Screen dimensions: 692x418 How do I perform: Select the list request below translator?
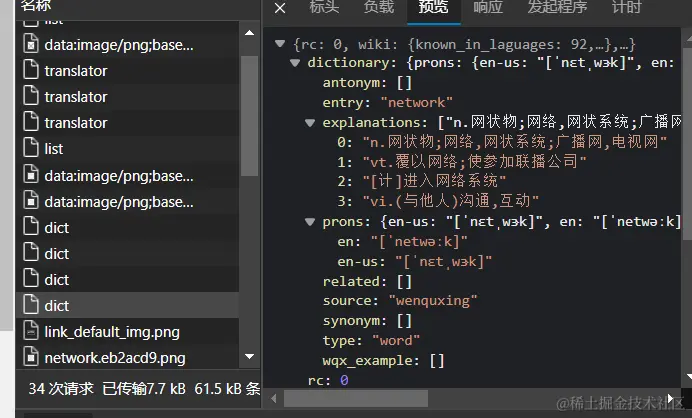[x=128, y=149]
